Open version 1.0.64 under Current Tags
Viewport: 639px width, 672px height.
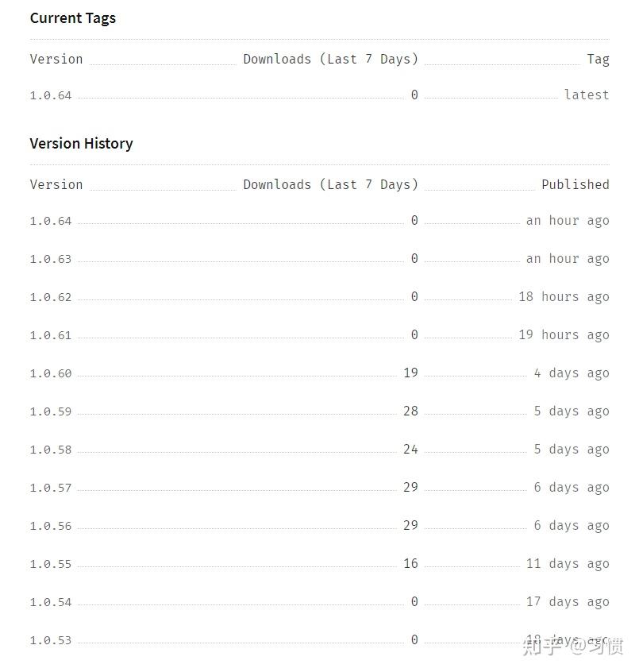click(x=51, y=95)
